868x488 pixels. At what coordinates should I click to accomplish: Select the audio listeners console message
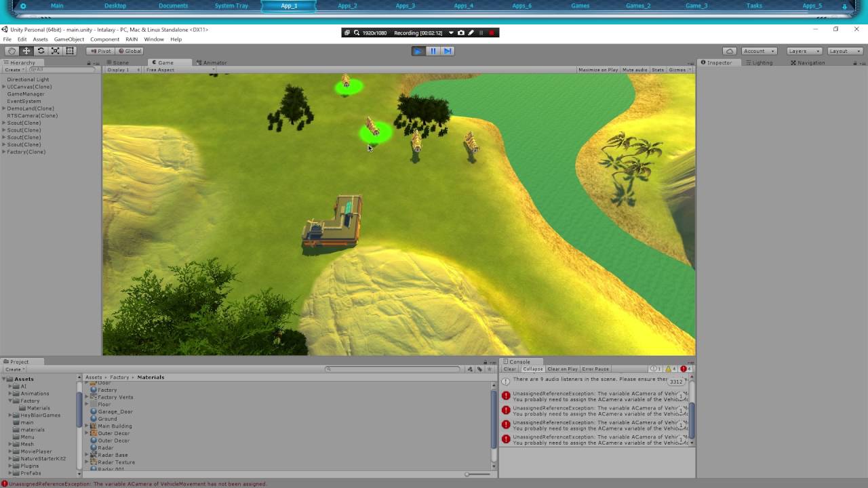(x=594, y=381)
